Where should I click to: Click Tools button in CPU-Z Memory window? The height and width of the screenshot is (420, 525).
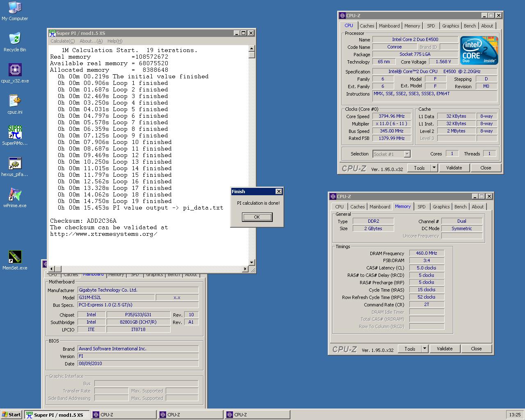pyautogui.click(x=410, y=349)
